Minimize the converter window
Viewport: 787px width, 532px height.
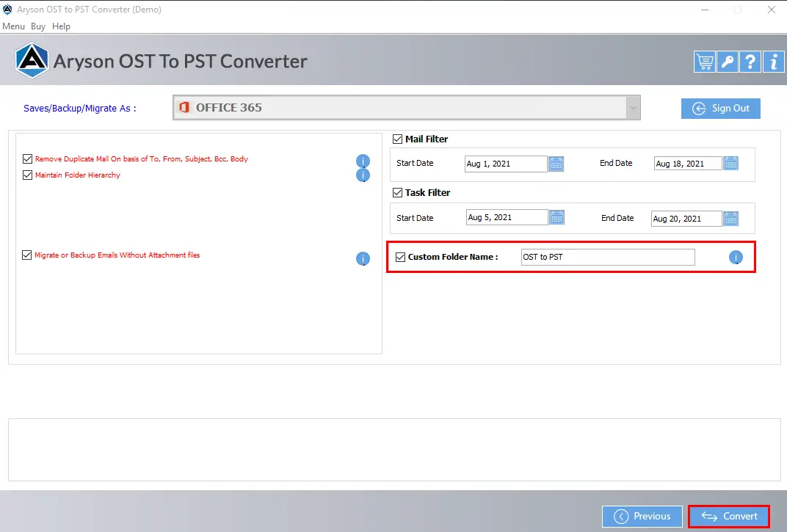[x=705, y=10]
